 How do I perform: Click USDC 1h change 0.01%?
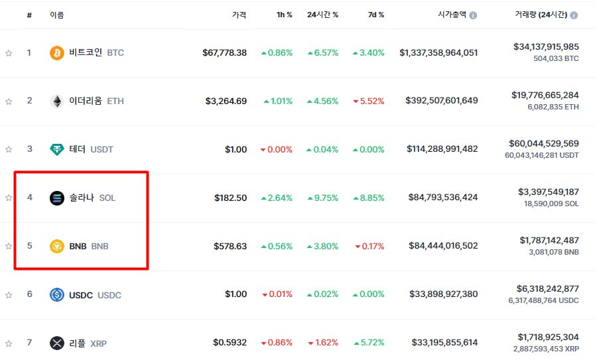click(277, 294)
